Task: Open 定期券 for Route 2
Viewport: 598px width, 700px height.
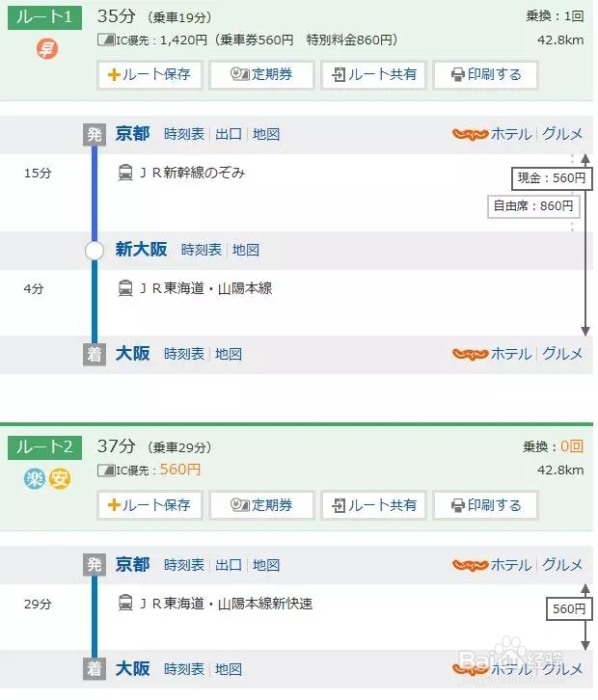Action: coord(261,504)
